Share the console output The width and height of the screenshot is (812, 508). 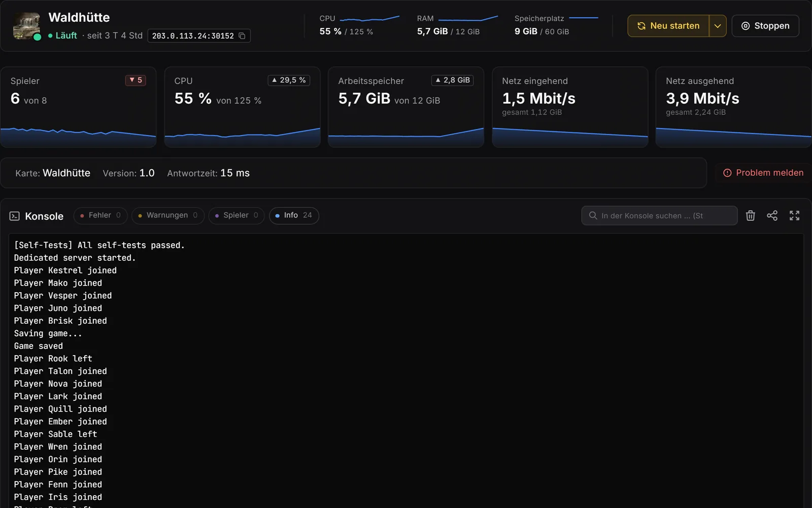pos(772,215)
